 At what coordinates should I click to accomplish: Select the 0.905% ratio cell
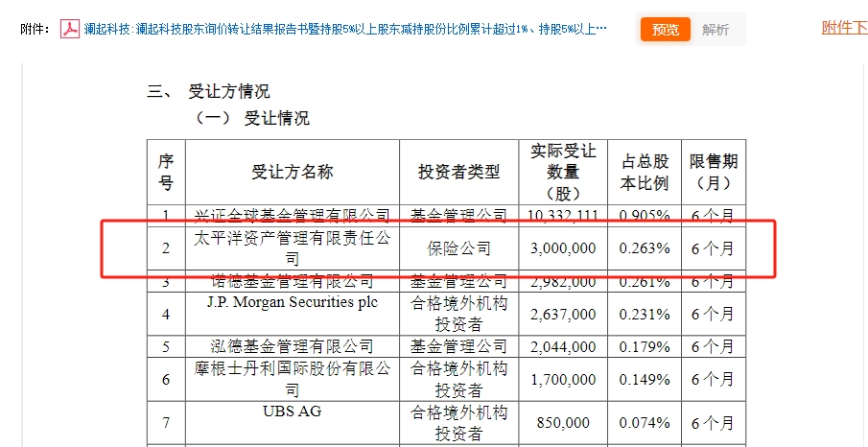pos(645,216)
